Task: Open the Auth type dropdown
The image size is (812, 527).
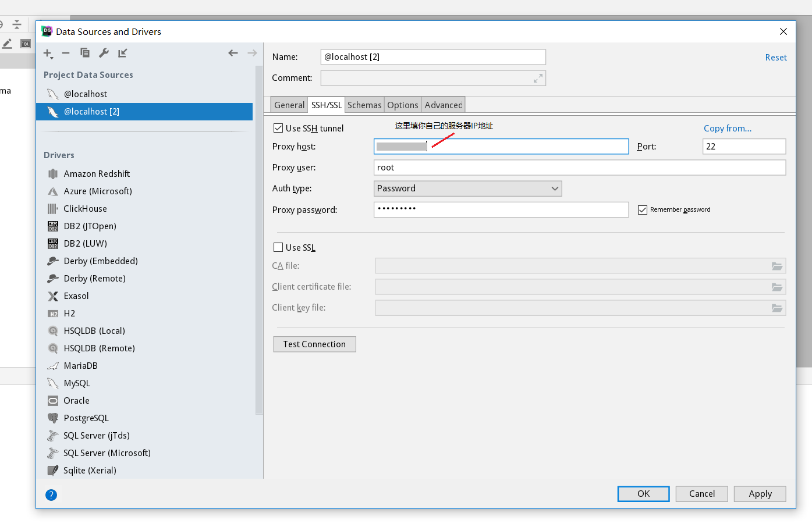Action: 467,188
